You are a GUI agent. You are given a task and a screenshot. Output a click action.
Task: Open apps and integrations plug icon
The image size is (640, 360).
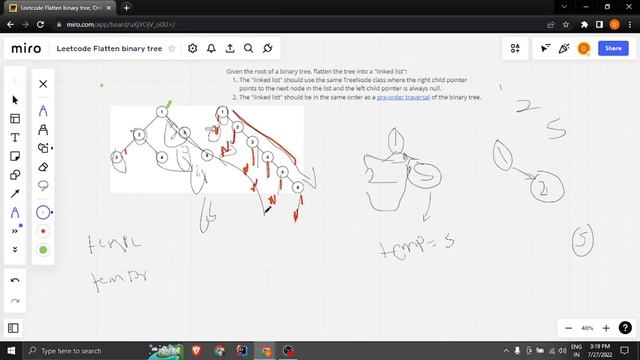(268, 48)
